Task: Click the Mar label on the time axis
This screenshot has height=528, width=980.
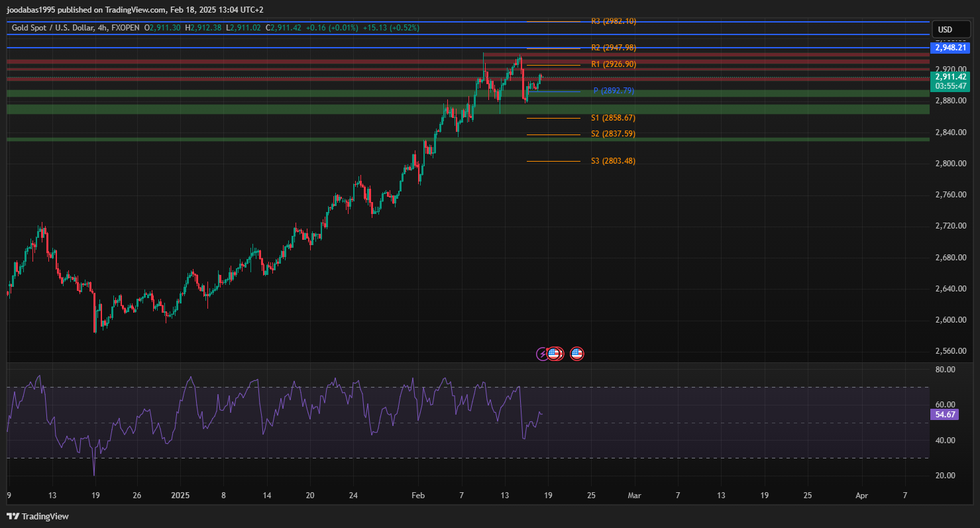Action: pyautogui.click(x=635, y=495)
